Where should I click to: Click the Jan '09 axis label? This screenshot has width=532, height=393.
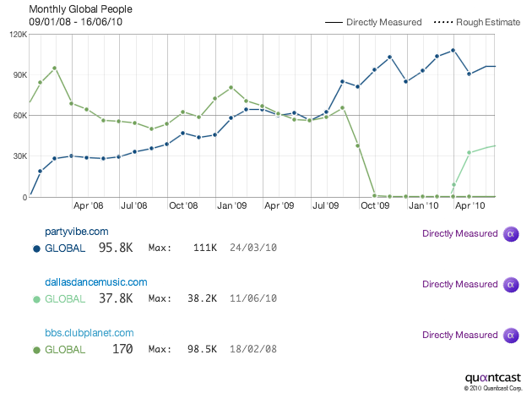click(231, 205)
